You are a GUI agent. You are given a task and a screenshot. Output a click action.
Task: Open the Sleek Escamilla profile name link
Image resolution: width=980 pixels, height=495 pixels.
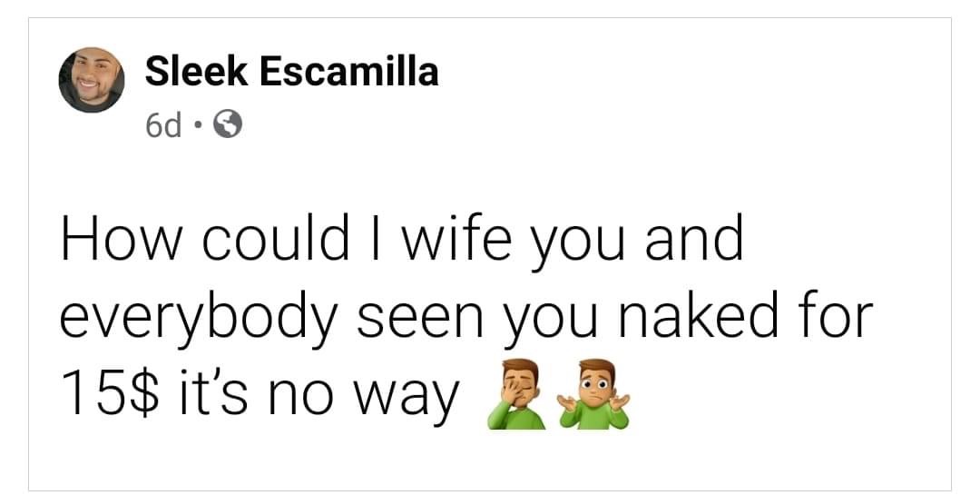click(x=292, y=71)
